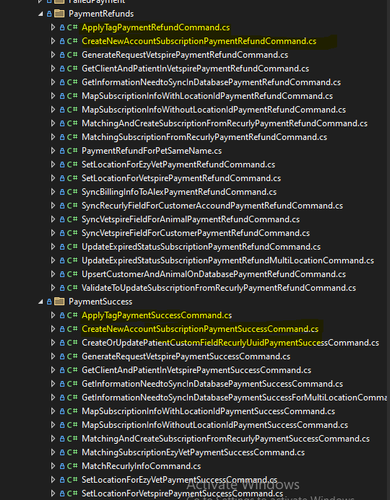Screen dimensions: 390x500
Task: Click lock icon of SyncRecurlyFieldForCustomerAccoundPaymentRefundCommand.cs
Action: coord(62,206)
